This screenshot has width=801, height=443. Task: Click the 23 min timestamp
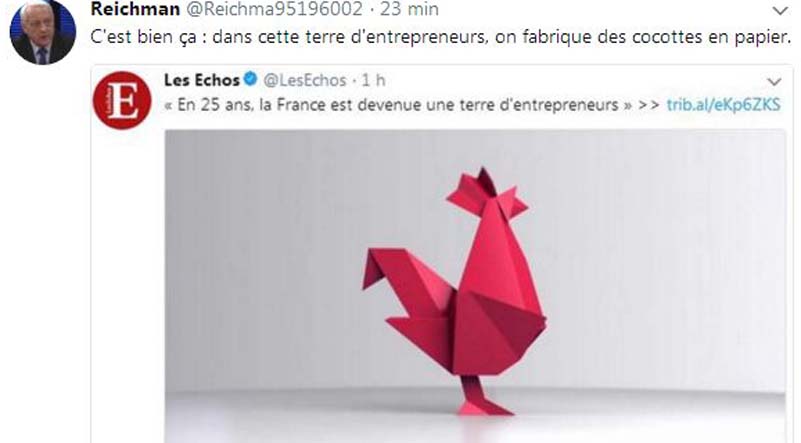pyautogui.click(x=409, y=9)
